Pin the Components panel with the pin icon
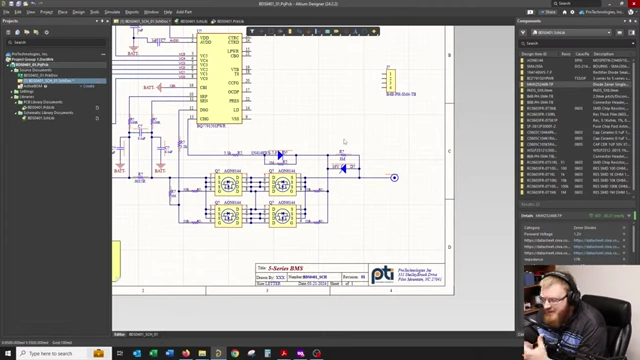 (630, 21)
